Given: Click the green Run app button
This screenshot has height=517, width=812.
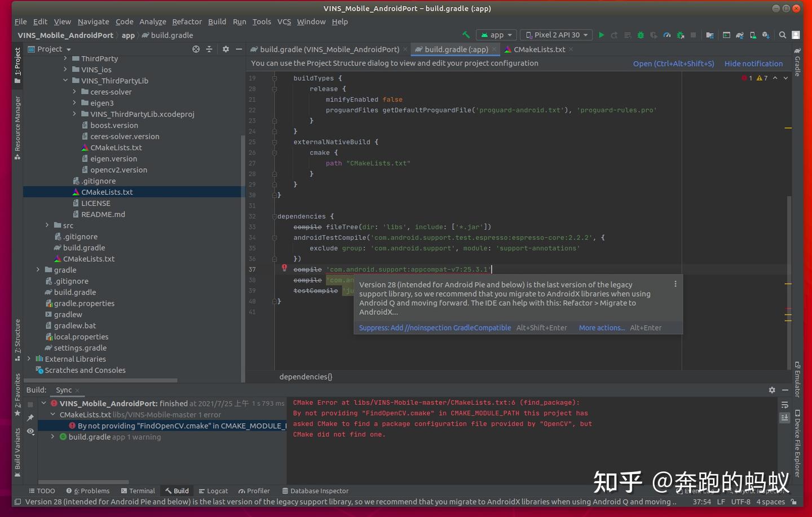Looking at the screenshot, I should (601, 35).
